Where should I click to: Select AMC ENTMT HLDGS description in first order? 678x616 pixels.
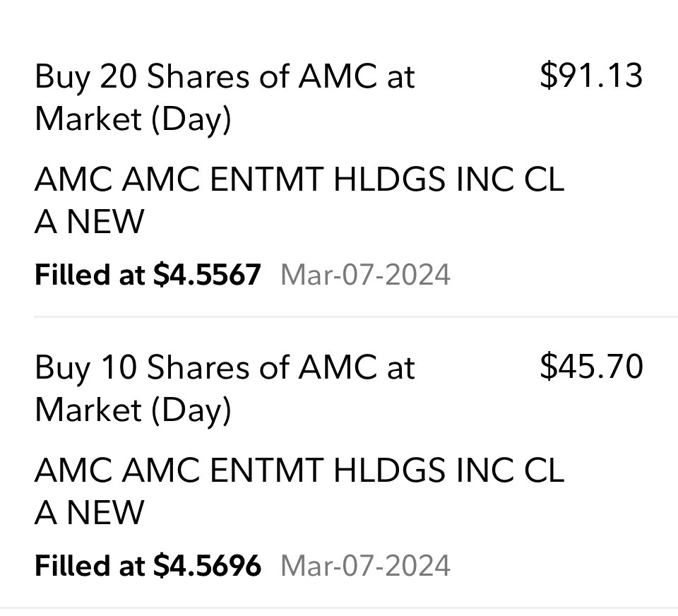coord(299,201)
